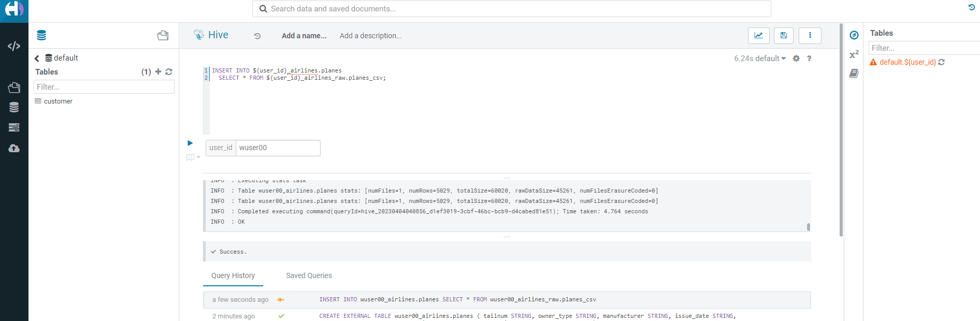
Task: Open tables database icon in left sidebar
Action: (x=14, y=107)
